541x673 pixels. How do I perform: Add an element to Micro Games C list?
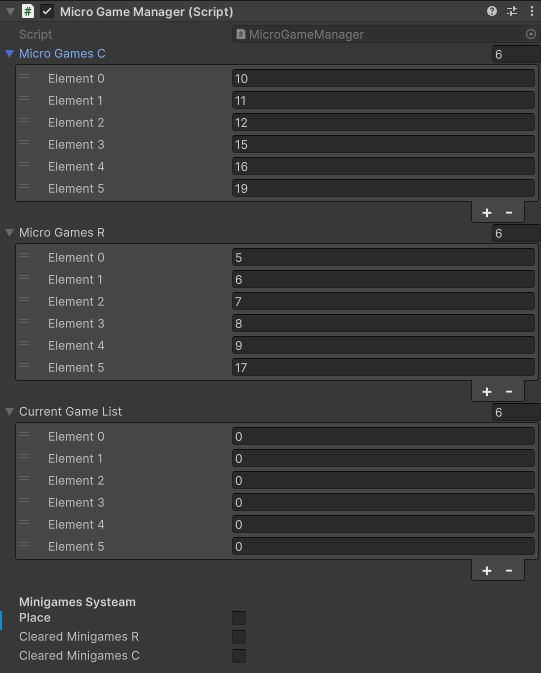tap(486, 213)
